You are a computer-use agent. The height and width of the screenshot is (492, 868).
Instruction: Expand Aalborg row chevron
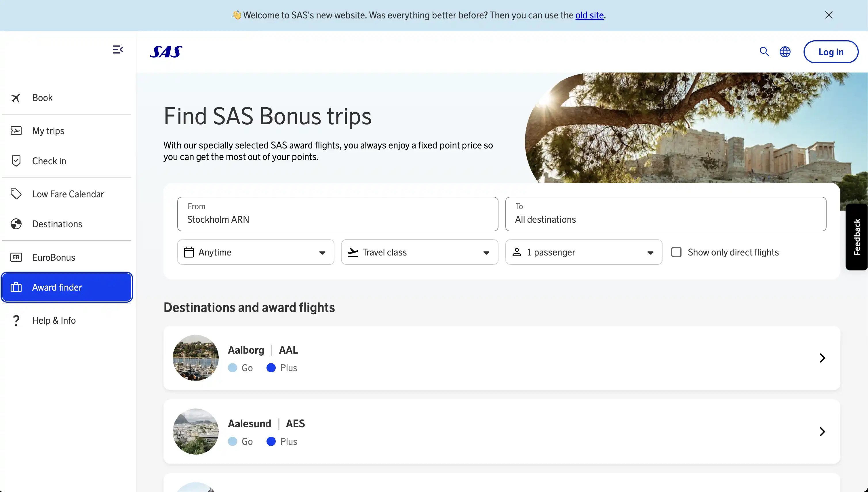[x=822, y=358]
